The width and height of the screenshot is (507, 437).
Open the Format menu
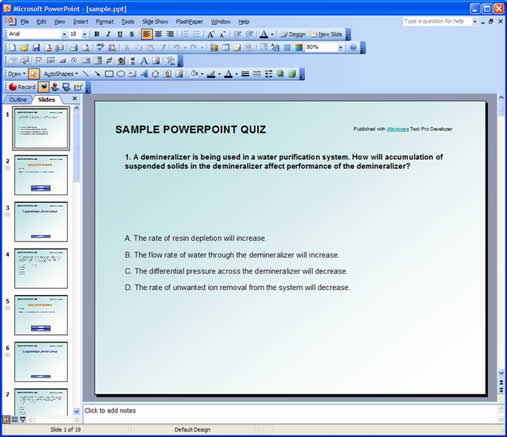click(x=105, y=22)
